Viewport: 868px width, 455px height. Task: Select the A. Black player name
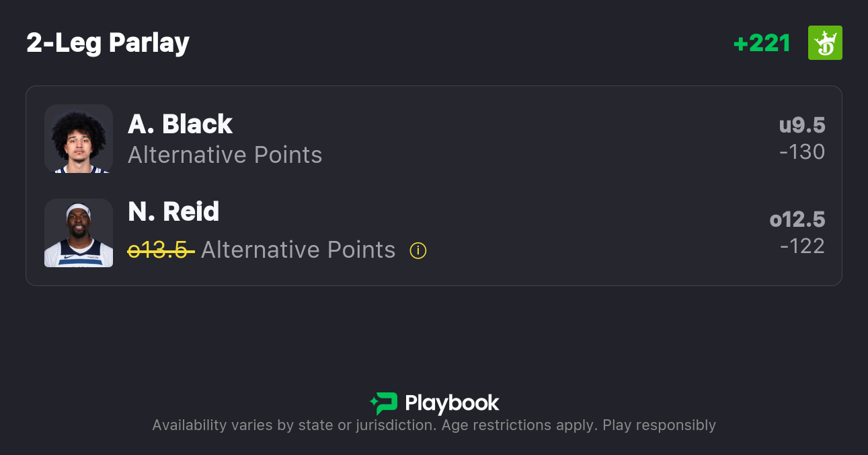coord(180,125)
